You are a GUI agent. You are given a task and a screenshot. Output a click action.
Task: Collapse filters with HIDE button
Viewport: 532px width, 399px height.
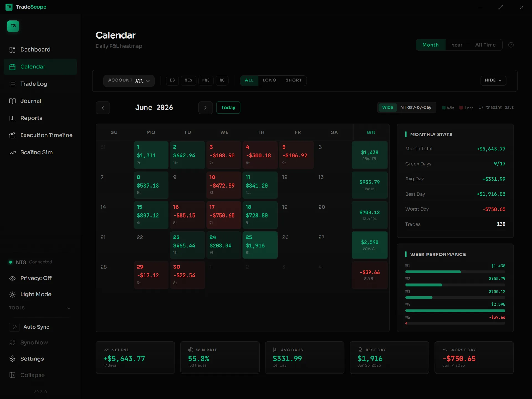(x=493, y=80)
